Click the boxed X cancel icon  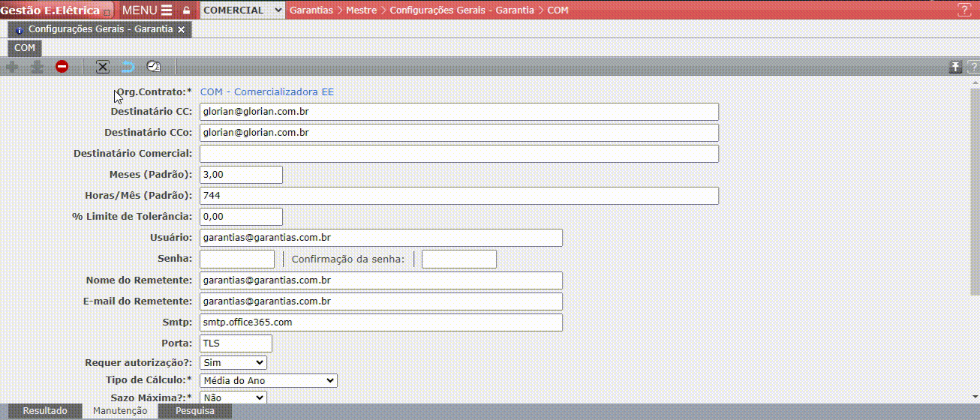(103, 67)
